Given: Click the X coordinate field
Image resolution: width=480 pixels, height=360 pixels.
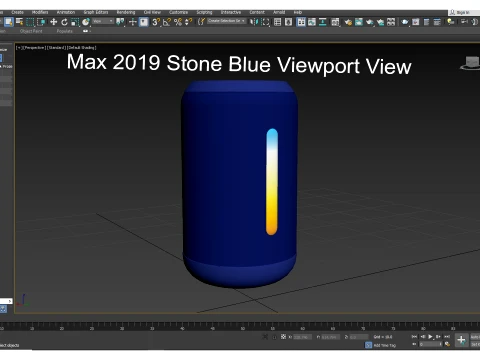Looking at the screenshot, I should (x=302, y=337).
